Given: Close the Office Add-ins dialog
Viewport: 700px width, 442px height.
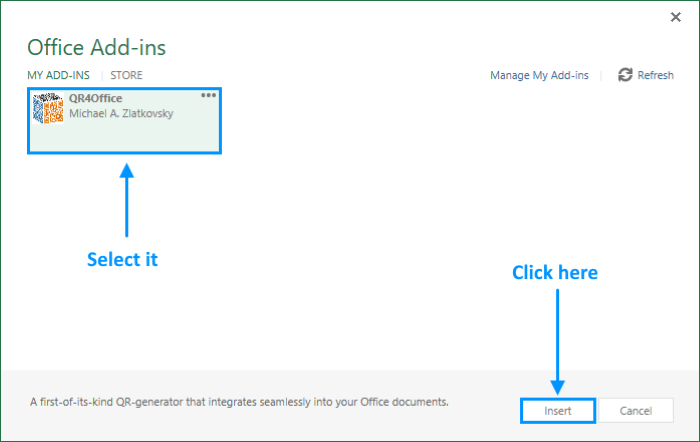Looking at the screenshot, I should pyautogui.click(x=675, y=17).
